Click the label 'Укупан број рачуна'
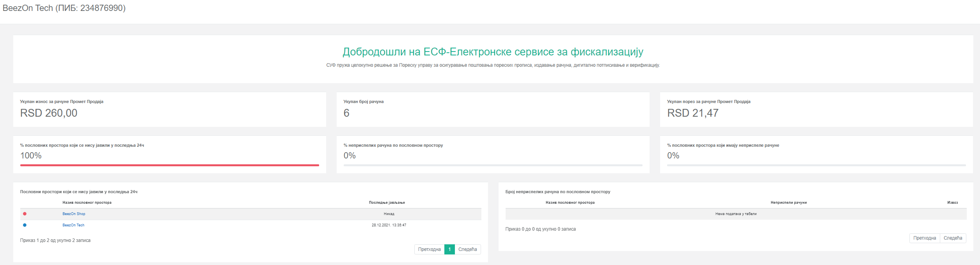980x265 pixels. click(364, 101)
